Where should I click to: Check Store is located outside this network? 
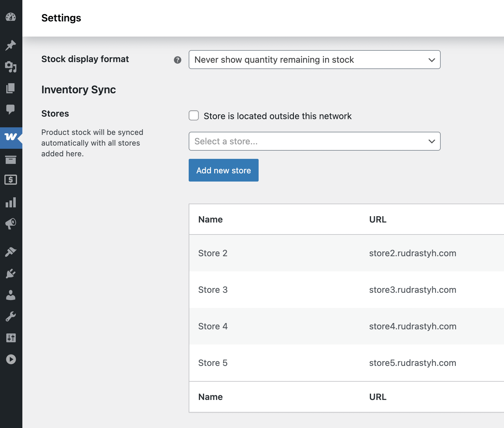[x=194, y=115]
